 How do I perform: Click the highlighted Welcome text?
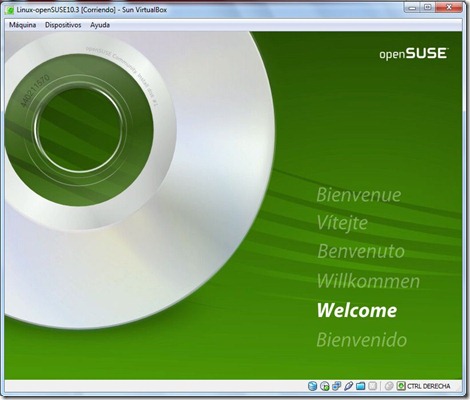357,310
